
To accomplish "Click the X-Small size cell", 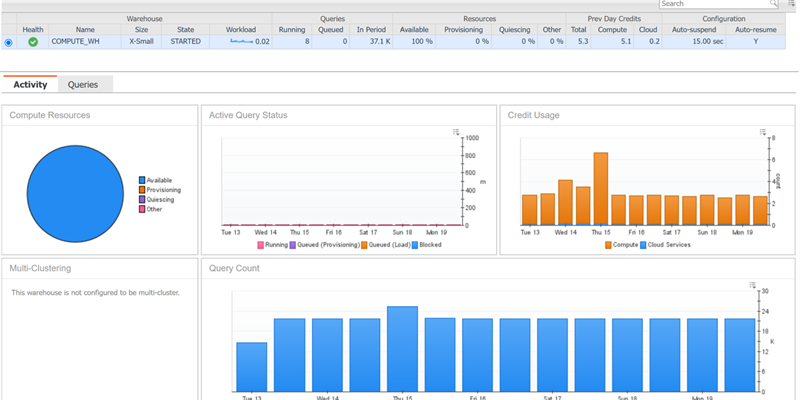I will 141,41.
